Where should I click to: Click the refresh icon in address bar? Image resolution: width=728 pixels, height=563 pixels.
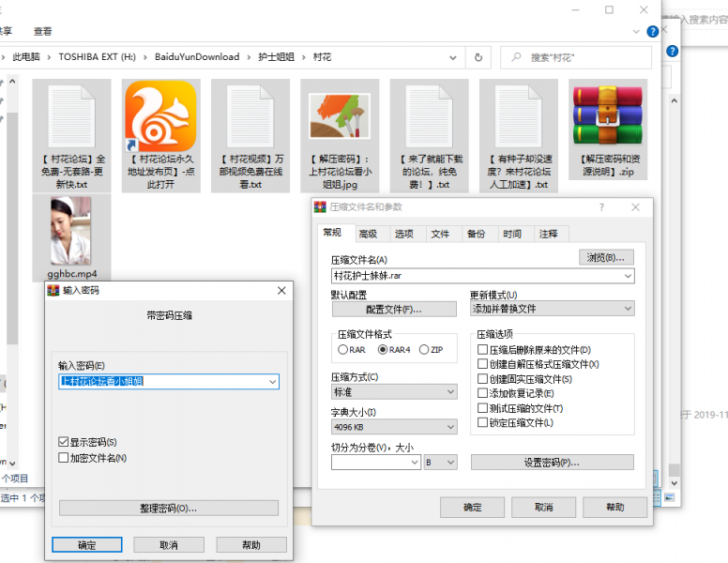point(478,57)
